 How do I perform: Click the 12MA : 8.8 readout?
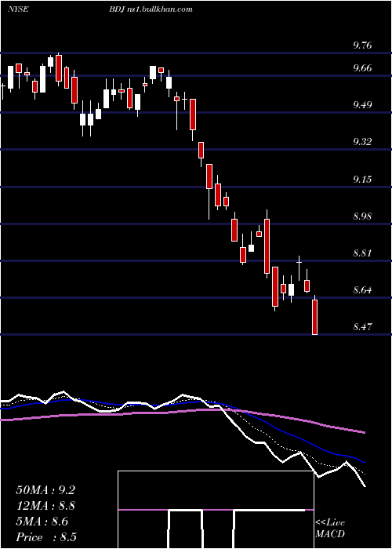click(45, 506)
